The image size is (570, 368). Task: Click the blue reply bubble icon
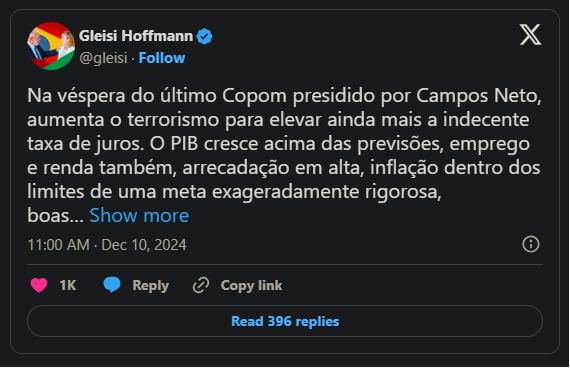112,285
